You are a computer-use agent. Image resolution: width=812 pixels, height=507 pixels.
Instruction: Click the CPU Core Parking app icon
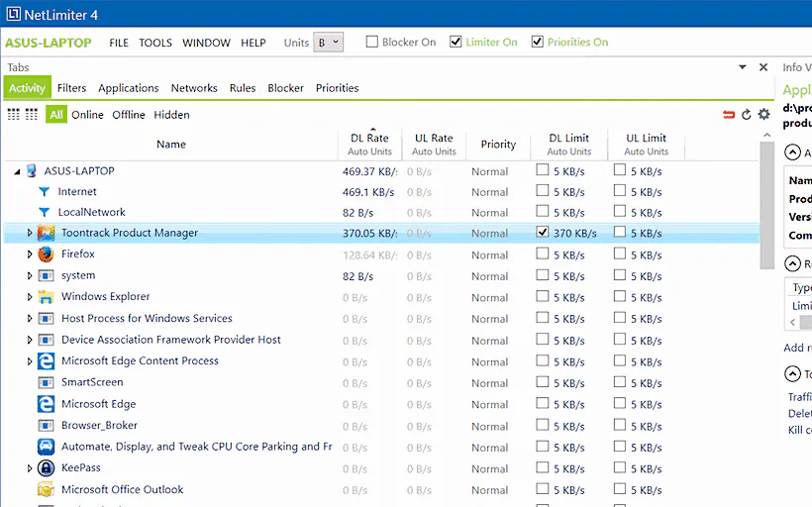click(x=47, y=447)
